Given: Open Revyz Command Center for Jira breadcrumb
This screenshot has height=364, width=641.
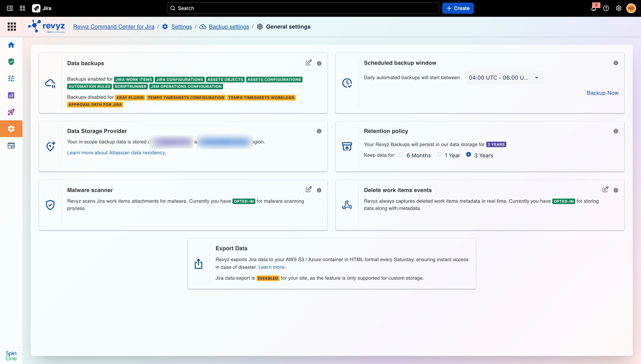Looking at the screenshot, I should [114, 27].
